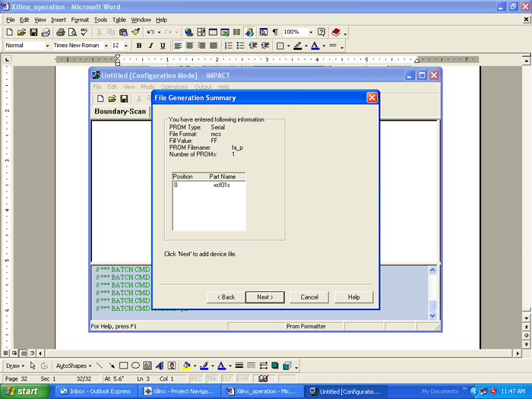The image size is (532, 399).
Task: Click the Insert Hyperlink globe icon
Action: click(x=188, y=32)
